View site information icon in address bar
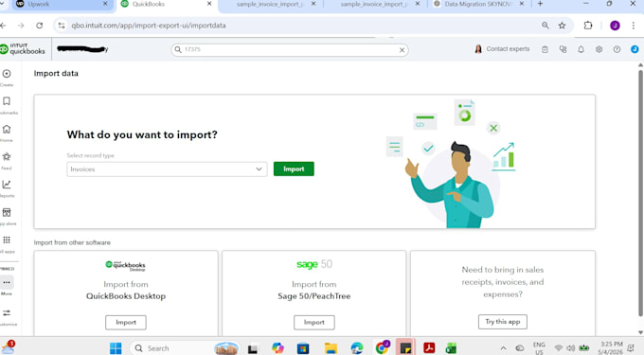This screenshot has width=644, height=355. [62, 26]
